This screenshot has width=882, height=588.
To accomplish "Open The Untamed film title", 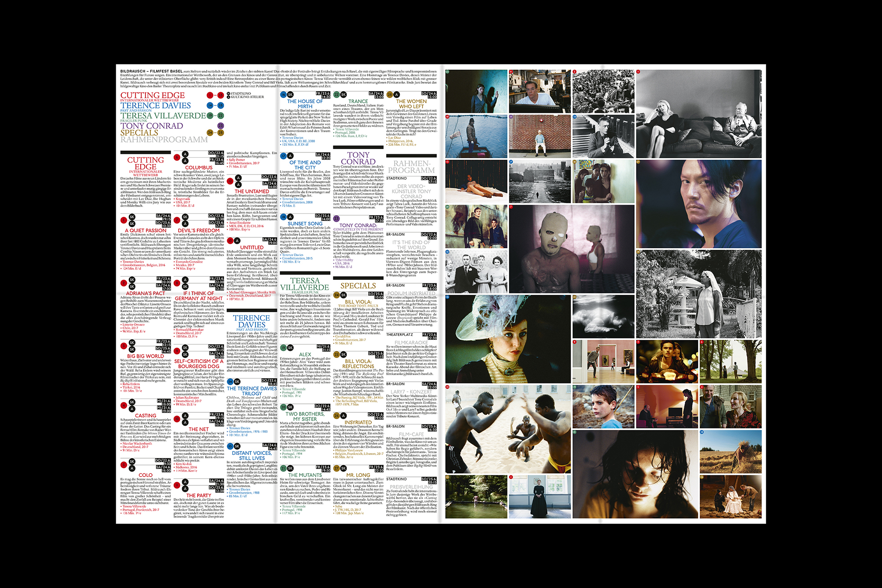I will pos(251,191).
